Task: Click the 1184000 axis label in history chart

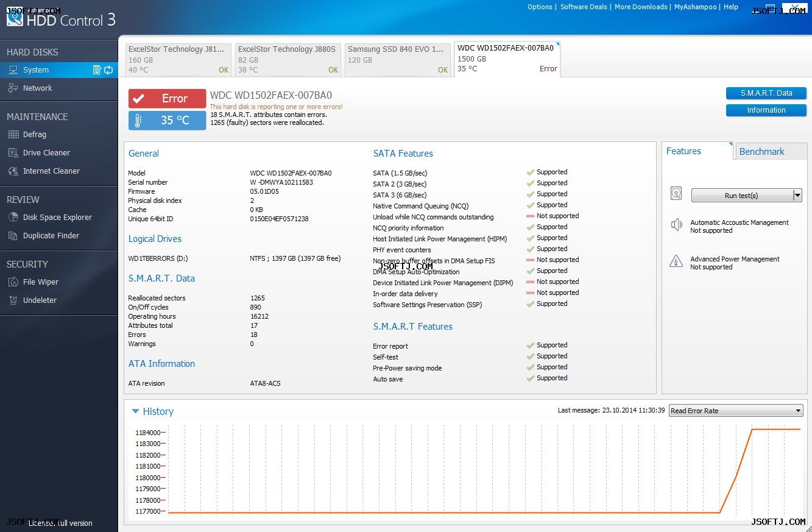Action: pyautogui.click(x=148, y=433)
